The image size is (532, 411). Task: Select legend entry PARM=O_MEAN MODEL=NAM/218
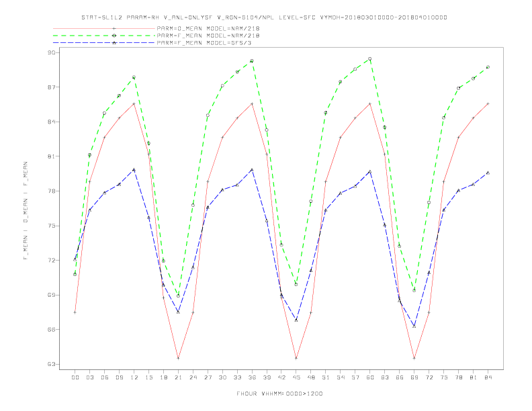[x=208, y=28]
